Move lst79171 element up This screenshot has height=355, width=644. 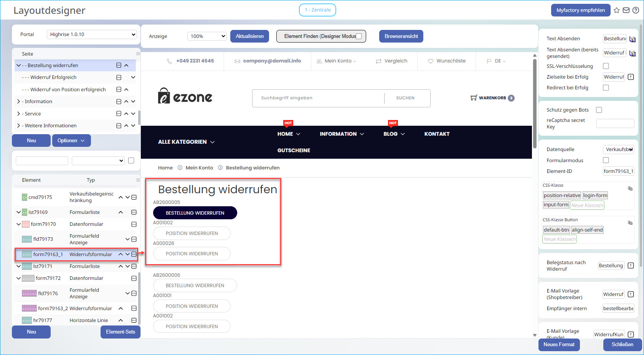tap(121, 266)
